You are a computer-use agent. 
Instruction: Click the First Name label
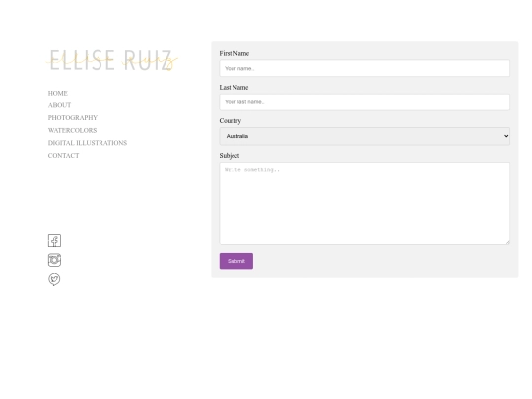click(x=234, y=53)
